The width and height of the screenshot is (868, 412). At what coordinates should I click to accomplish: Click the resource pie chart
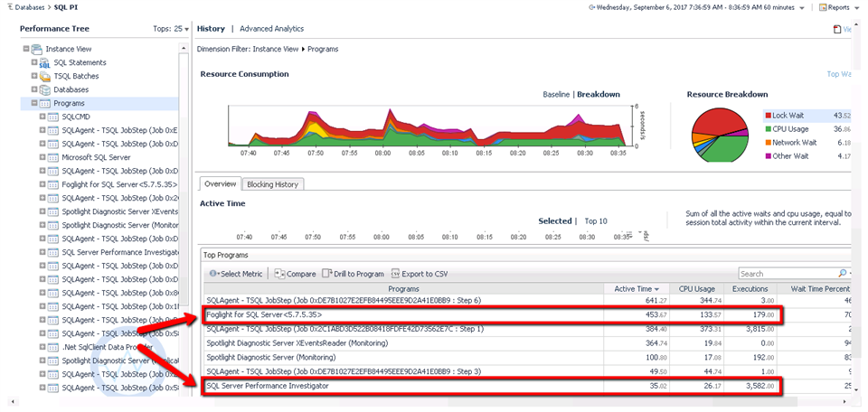pyautogui.click(x=719, y=135)
